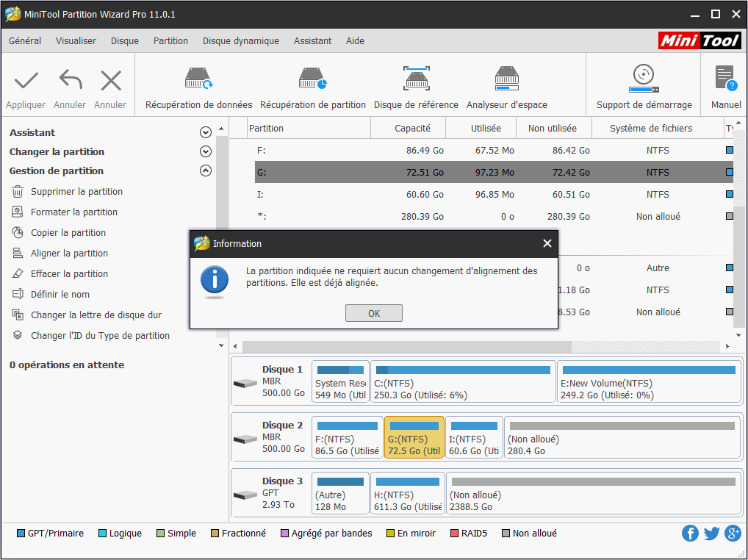Image resolution: width=748 pixels, height=560 pixels.
Task: Expand the Changer la partition section
Action: pyautogui.click(x=206, y=151)
